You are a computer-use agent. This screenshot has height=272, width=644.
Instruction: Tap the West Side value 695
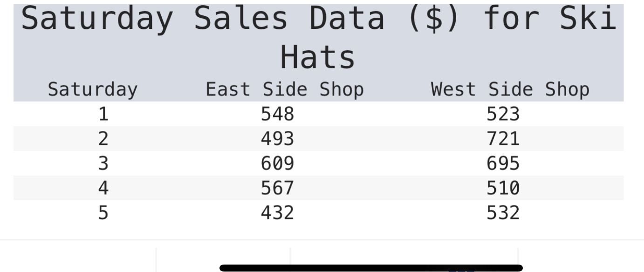[503, 163]
